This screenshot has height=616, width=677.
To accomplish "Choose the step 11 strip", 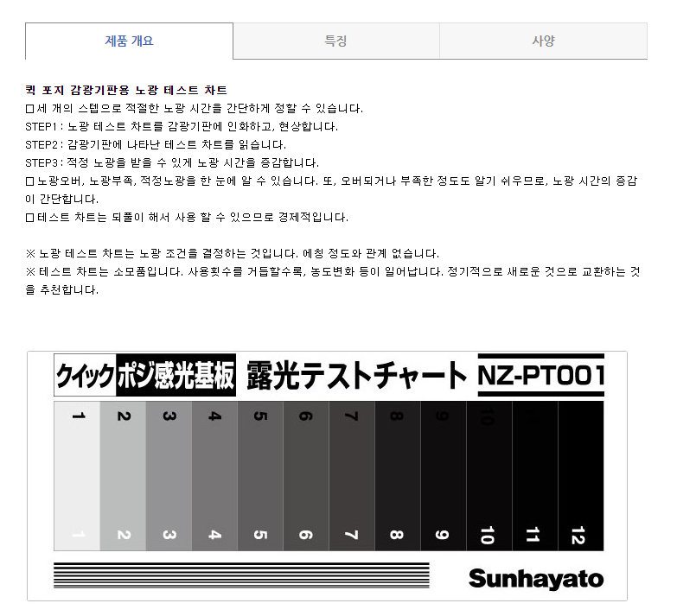I will coord(534,475).
